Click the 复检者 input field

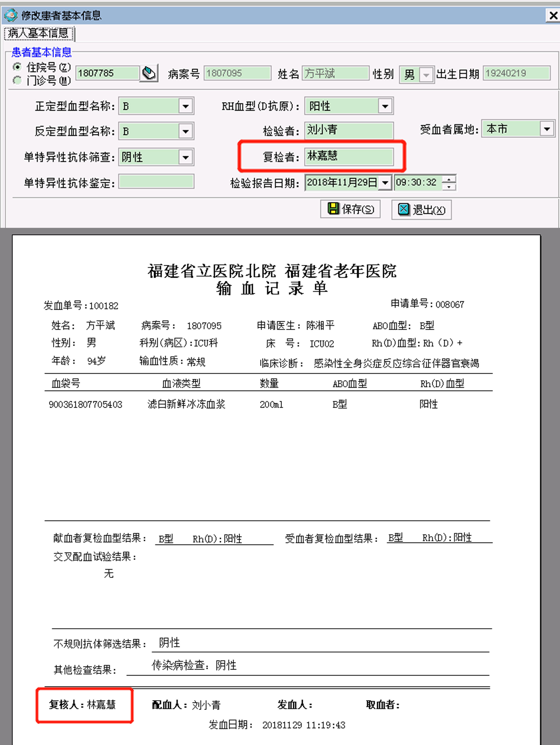tap(349, 156)
